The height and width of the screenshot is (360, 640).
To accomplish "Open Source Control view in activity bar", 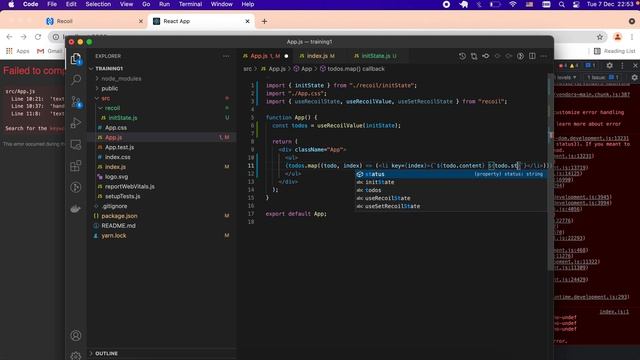I will 76,102.
